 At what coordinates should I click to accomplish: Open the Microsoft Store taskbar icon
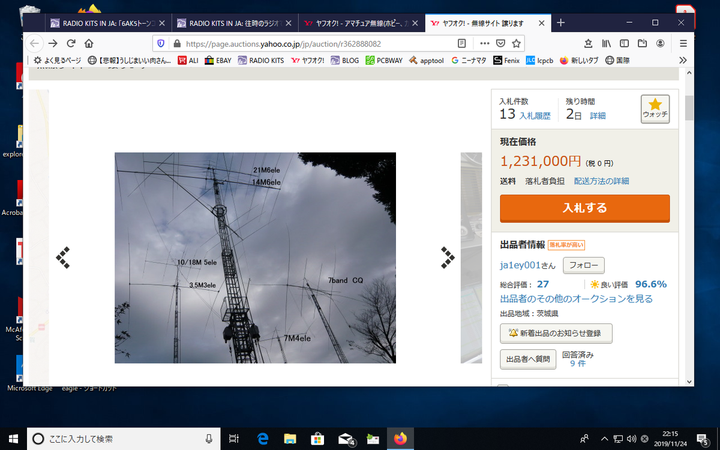[318, 438]
